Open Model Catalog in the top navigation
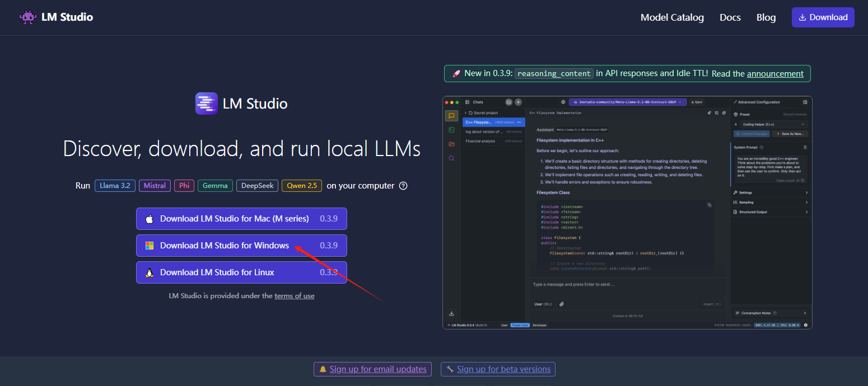868x386 pixels. click(x=672, y=17)
